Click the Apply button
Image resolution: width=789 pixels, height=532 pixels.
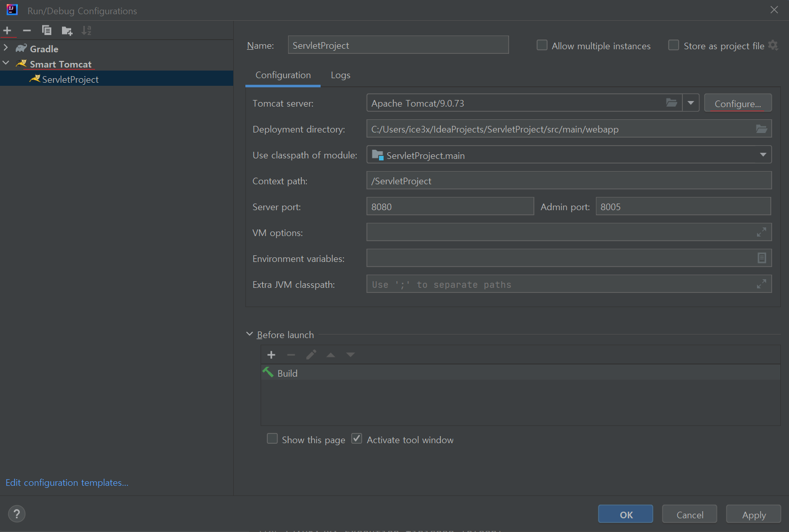pyautogui.click(x=753, y=514)
